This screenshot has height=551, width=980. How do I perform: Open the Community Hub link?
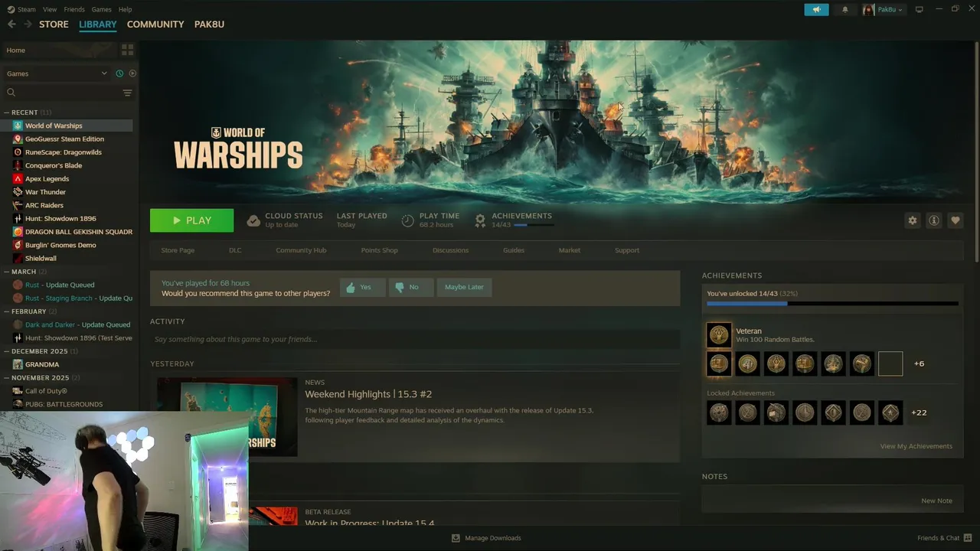301,250
